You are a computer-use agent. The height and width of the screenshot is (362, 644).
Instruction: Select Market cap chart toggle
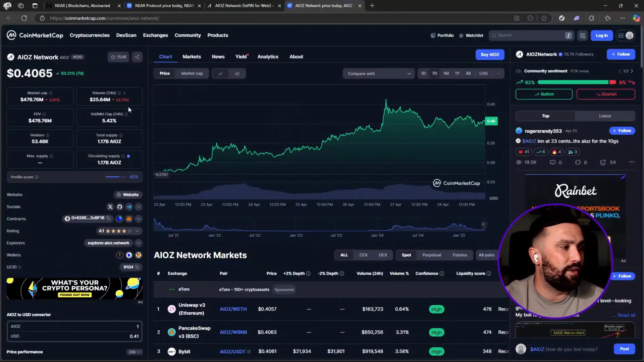click(x=192, y=73)
